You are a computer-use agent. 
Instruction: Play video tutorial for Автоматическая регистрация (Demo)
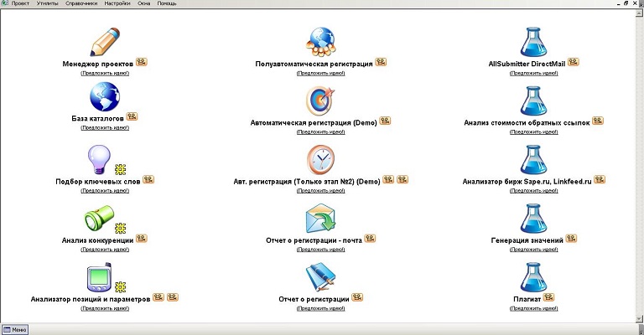pyautogui.click(x=385, y=121)
